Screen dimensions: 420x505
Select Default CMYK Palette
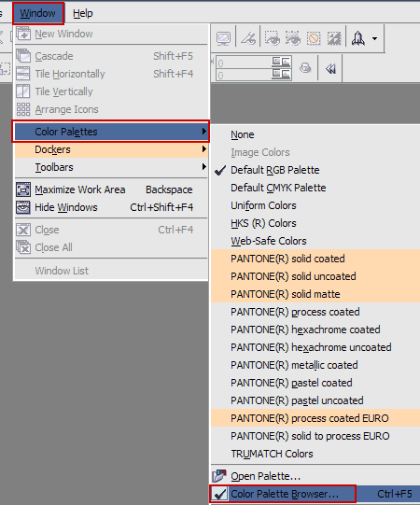pos(315,188)
